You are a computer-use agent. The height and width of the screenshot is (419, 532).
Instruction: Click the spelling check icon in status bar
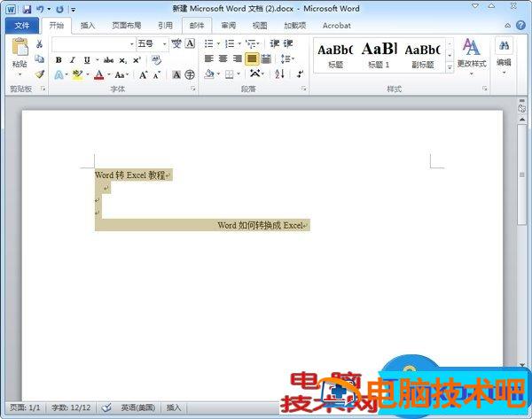(x=106, y=407)
